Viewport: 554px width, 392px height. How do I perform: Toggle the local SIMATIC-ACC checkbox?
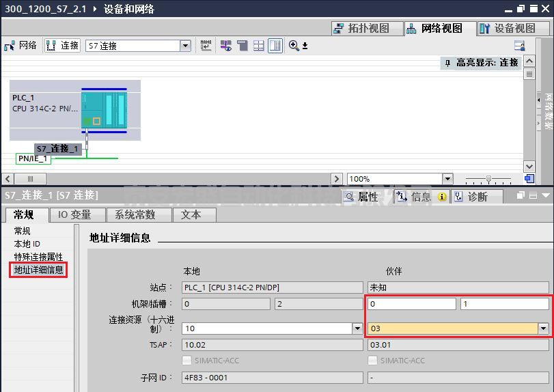click(187, 360)
